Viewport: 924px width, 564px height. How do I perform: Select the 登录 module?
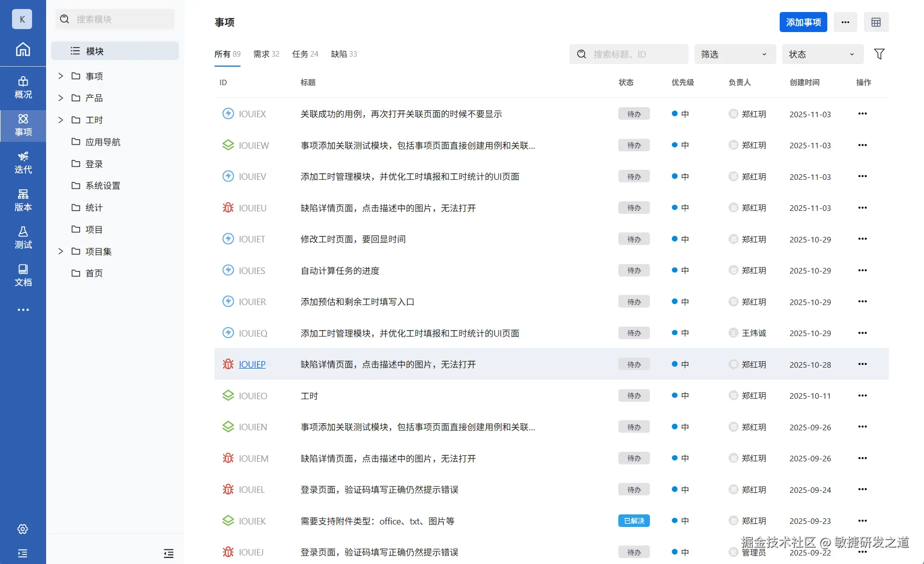point(94,164)
